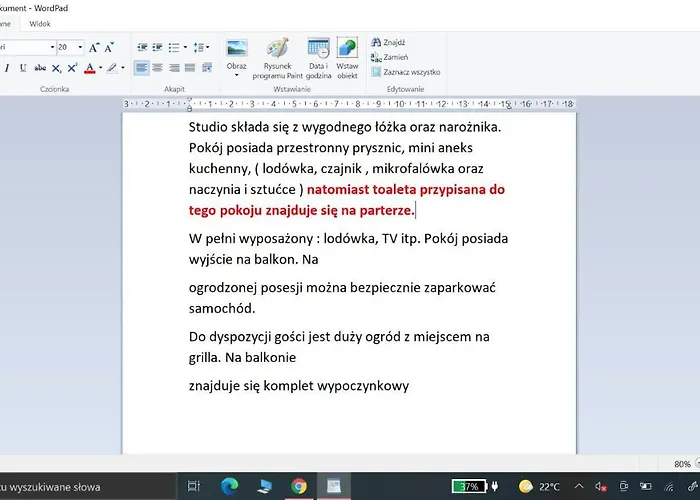Image resolution: width=700 pixels, height=500 pixels.
Task: Click the muted volume tray icon
Action: (600, 486)
